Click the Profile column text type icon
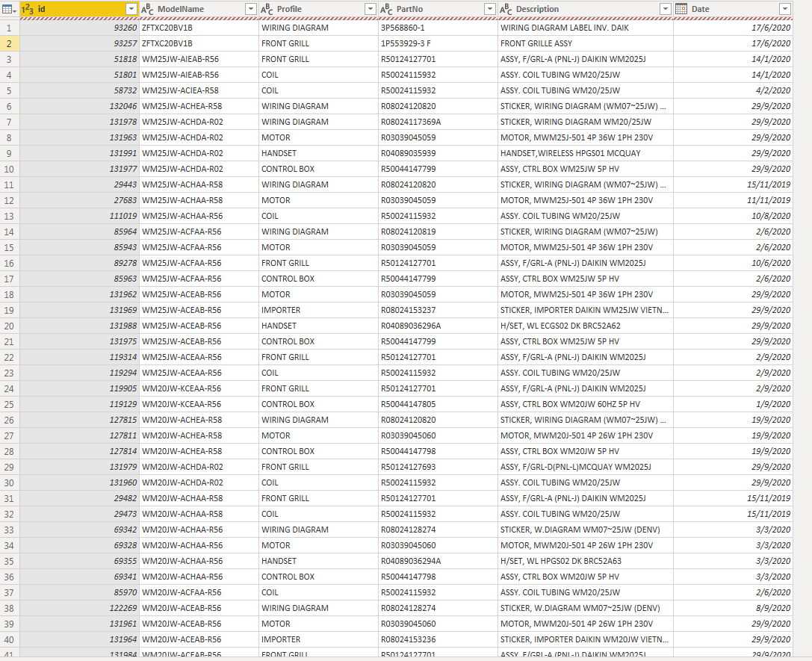Viewport: 812px width, 661px height. (267, 9)
